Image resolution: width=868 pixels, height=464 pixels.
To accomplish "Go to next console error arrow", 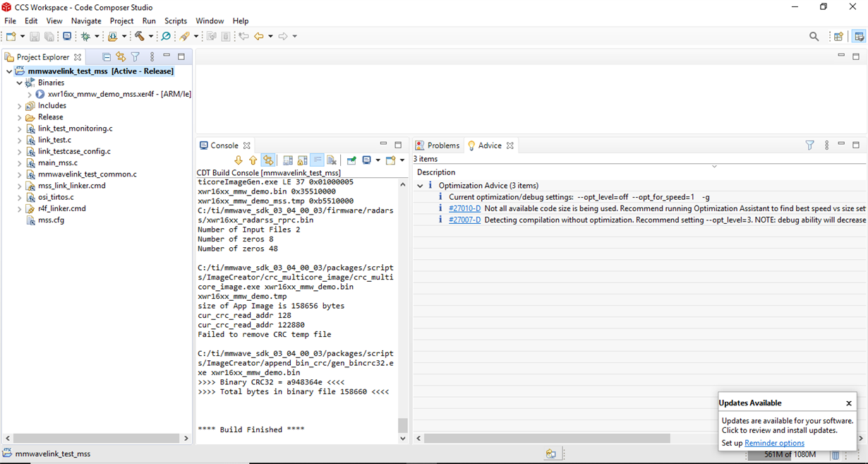I will coord(239,160).
